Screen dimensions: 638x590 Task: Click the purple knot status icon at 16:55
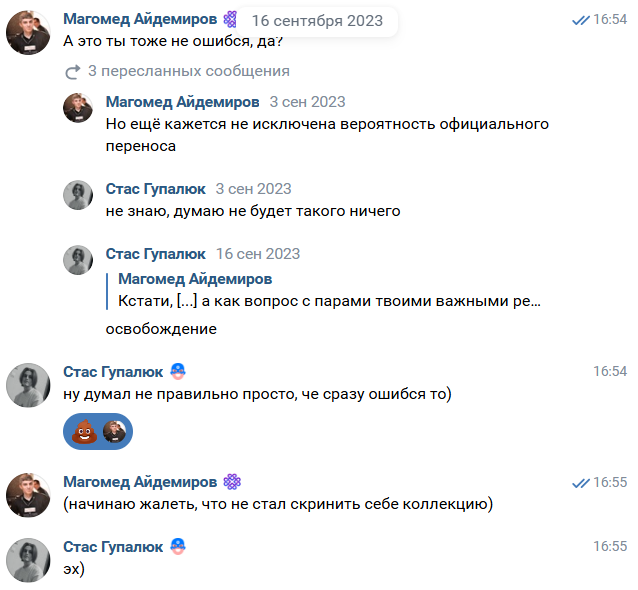232,482
